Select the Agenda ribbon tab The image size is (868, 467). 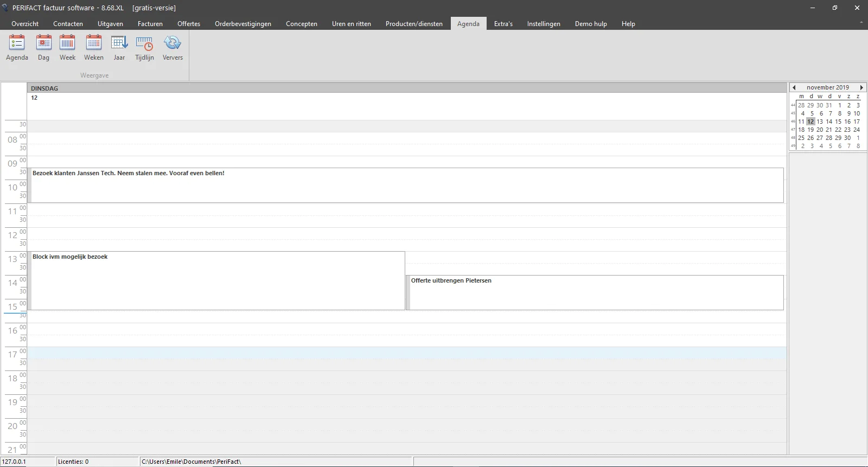click(468, 24)
